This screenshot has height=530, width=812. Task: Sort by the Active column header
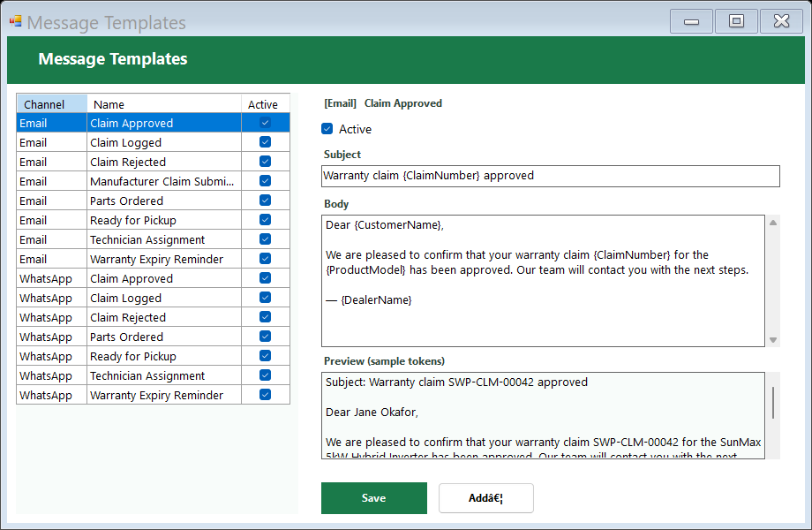click(x=266, y=103)
